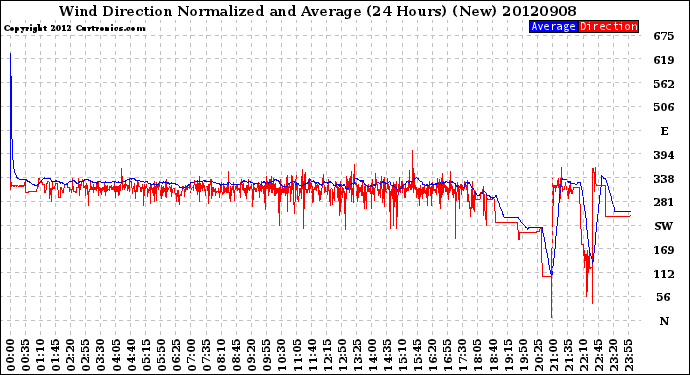Click the 619 y-axis label
Image resolution: width=690 pixels, height=375 pixels.
click(x=664, y=60)
